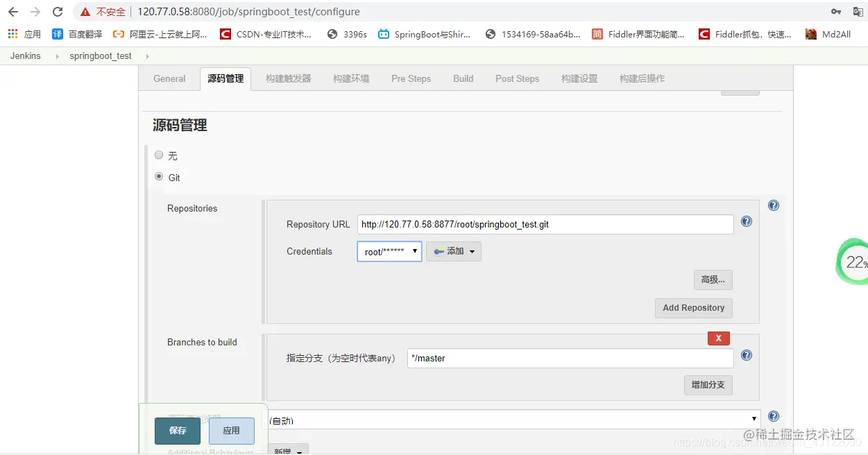Click the help icon for Repository URL
868x455 pixels.
[x=747, y=221]
